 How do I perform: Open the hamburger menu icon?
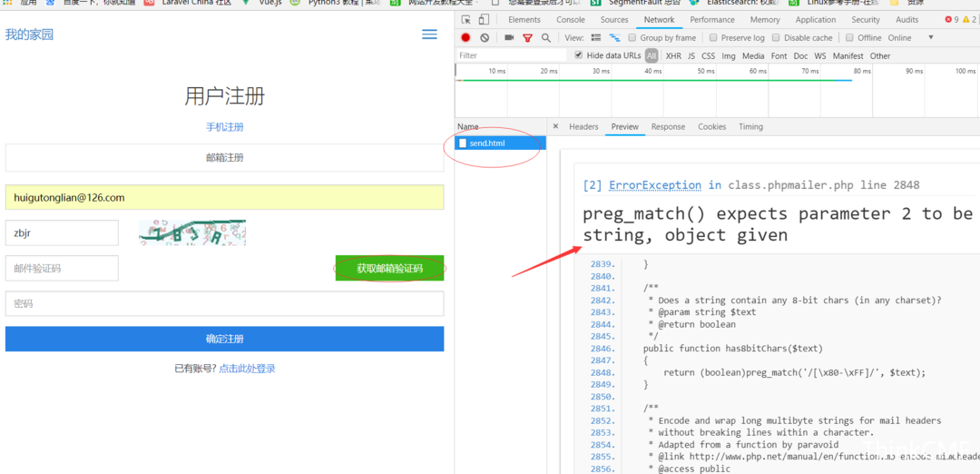pos(429,35)
